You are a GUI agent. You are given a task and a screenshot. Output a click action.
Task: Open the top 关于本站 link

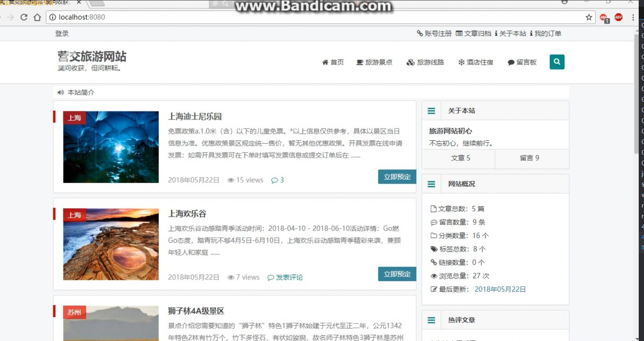[510, 33]
